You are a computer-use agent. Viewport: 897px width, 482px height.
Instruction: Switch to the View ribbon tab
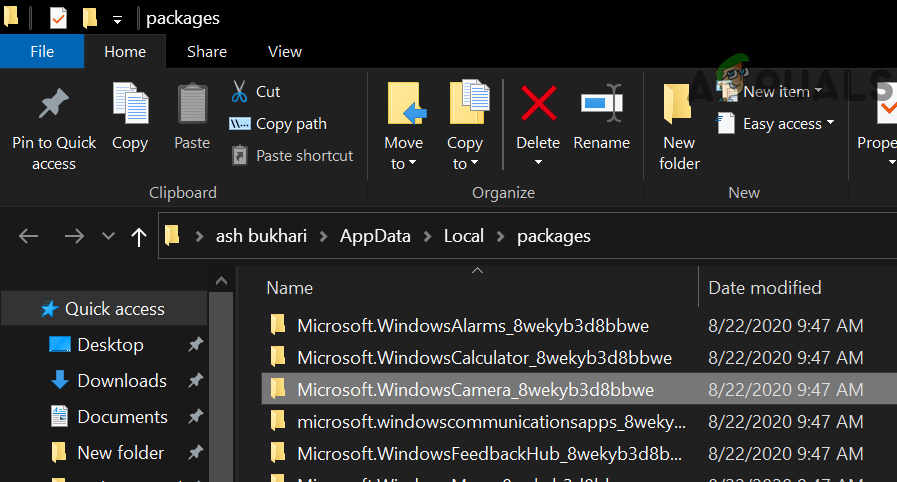tap(285, 51)
